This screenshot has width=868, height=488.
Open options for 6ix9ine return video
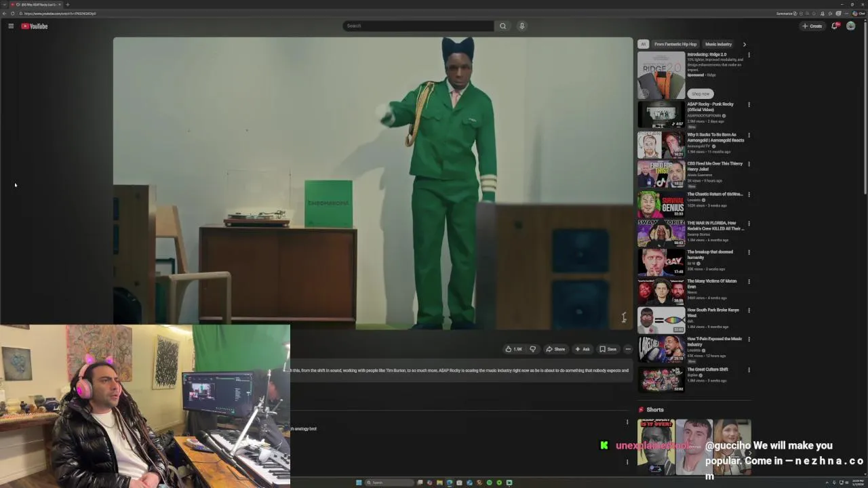pyautogui.click(x=749, y=194)
